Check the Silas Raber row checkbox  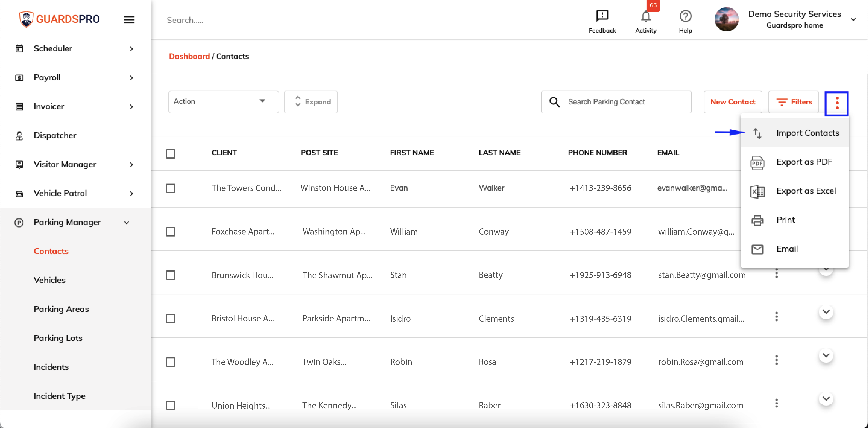pos(171,405)
